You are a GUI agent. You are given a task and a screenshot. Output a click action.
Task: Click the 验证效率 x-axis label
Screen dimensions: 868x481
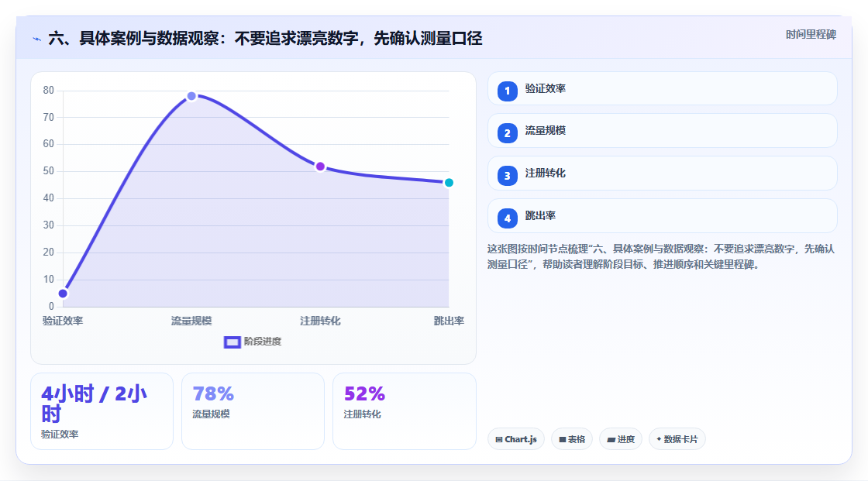(63, 321)
